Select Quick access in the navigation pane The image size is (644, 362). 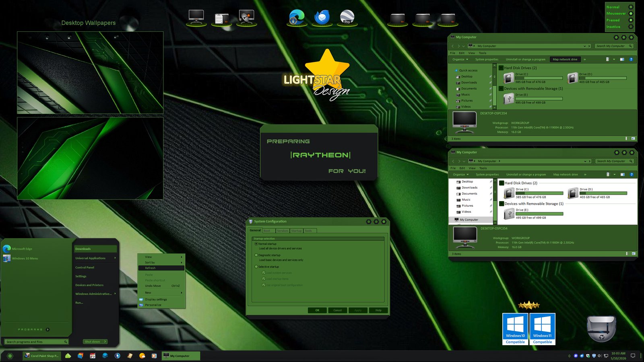pyautogui.click(x=468, y=70)
